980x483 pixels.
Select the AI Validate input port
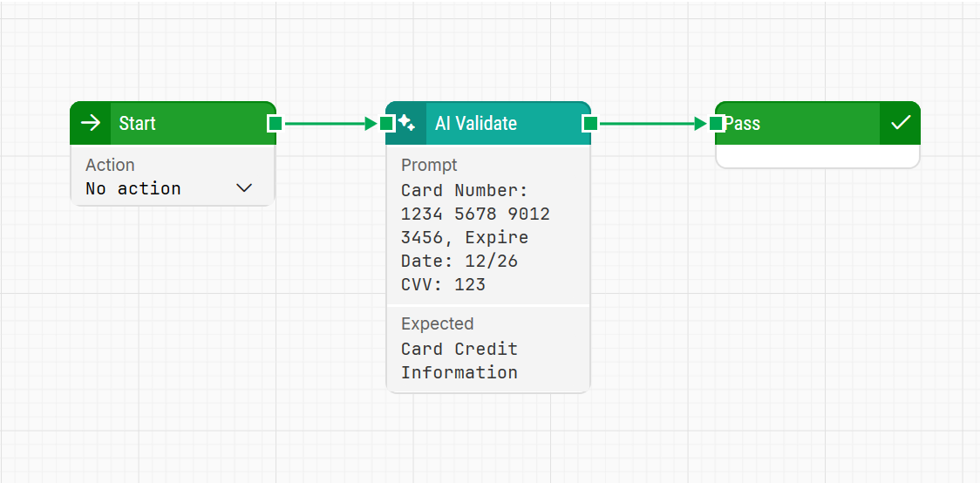pyautogui.click(x=387, y=123)
